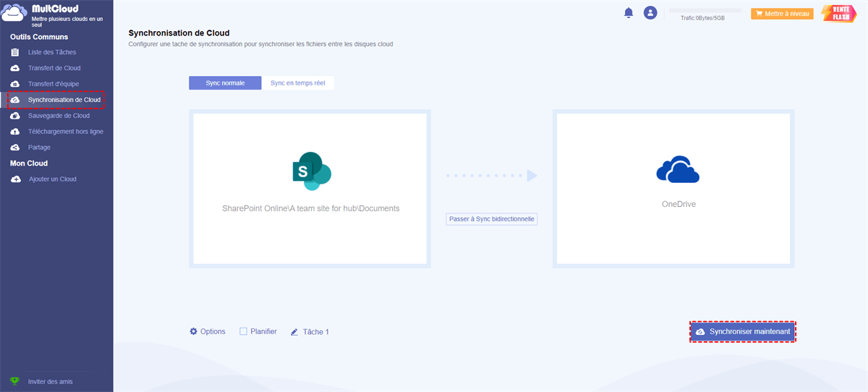
Task: Open Liste des Tâches menu item
Action: 52,52
